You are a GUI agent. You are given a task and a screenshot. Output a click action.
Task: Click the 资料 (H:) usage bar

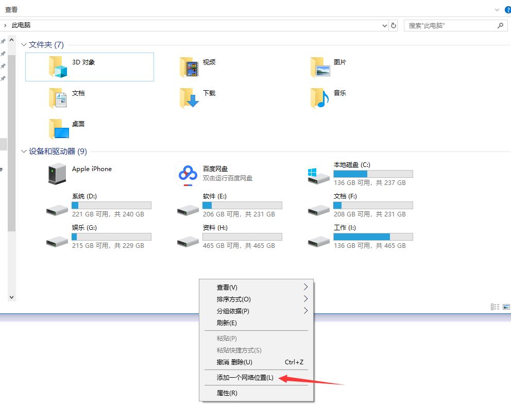pos(242,237)
